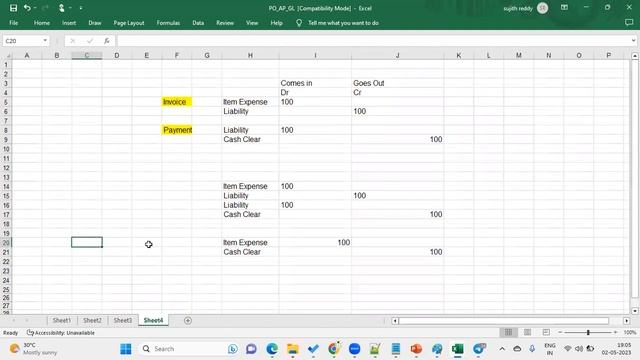Zoom out with the minus button
This screenshot has width=640, height=360.
tap(560, 332)
